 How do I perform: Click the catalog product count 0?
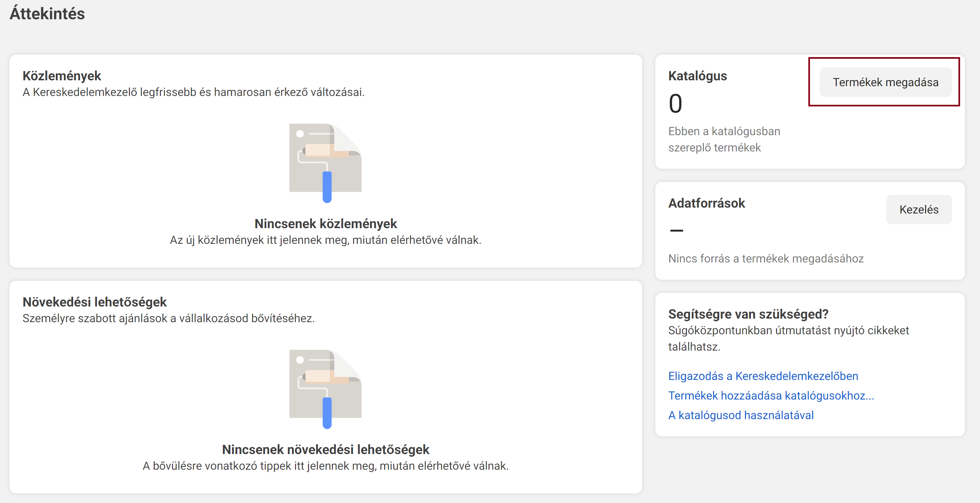pos(676,103)
